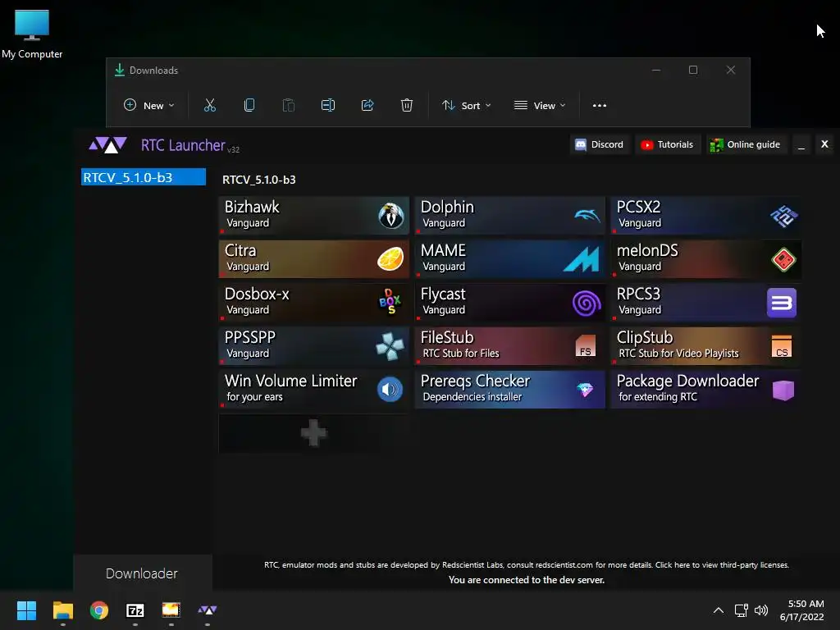Click the 'RTC Stub for Video Playlists' text
840x630 pixels.
pyautogui.click(x=678, y=354)
